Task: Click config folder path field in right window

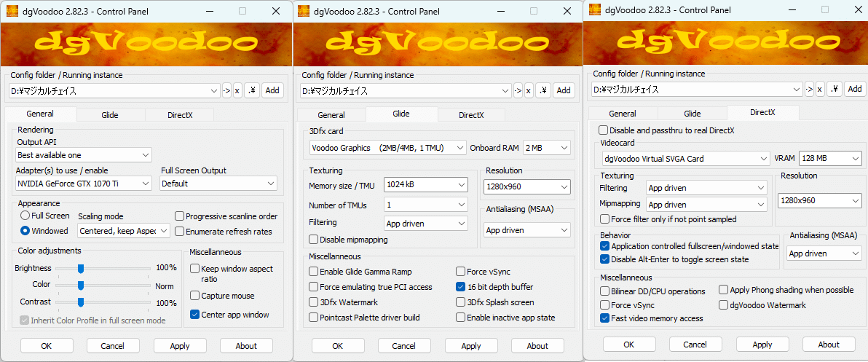Action: 697,89
